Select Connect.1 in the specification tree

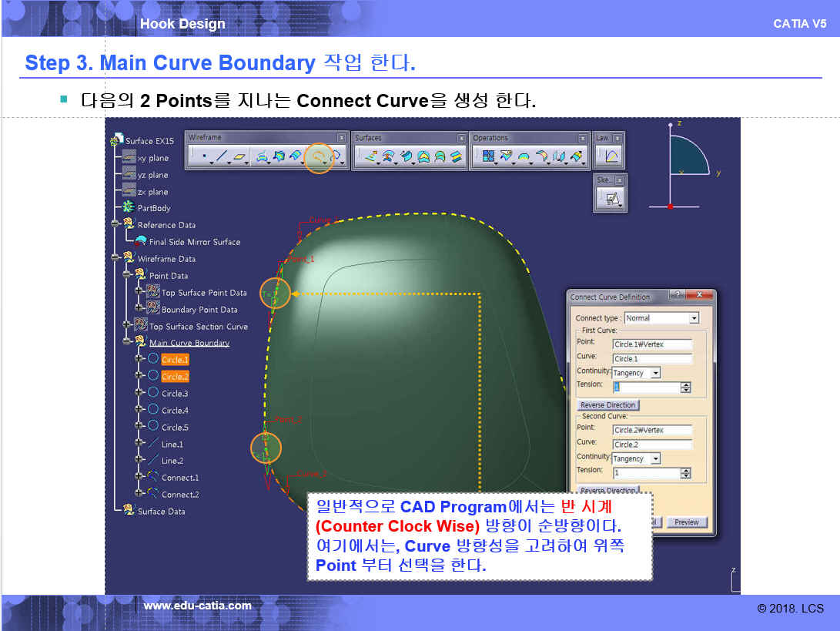pos(179,478)
